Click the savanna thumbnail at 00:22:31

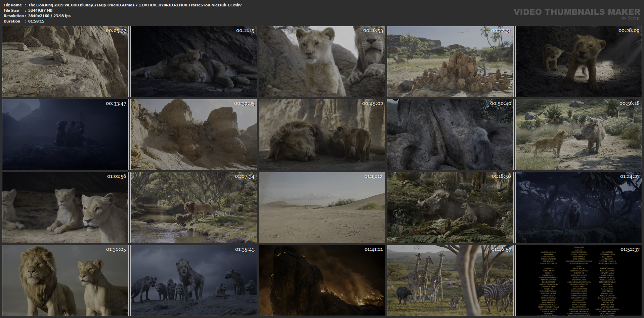(x=450, y=62)
